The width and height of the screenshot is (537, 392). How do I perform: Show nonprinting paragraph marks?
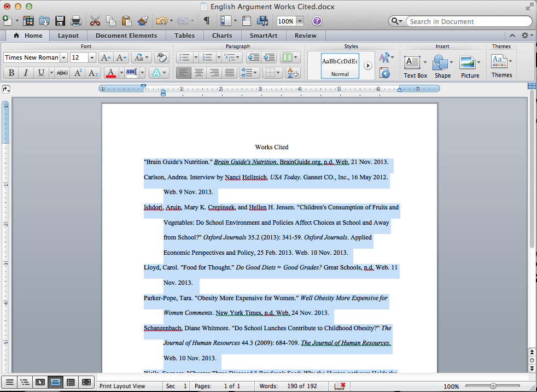tap(207, 21)
